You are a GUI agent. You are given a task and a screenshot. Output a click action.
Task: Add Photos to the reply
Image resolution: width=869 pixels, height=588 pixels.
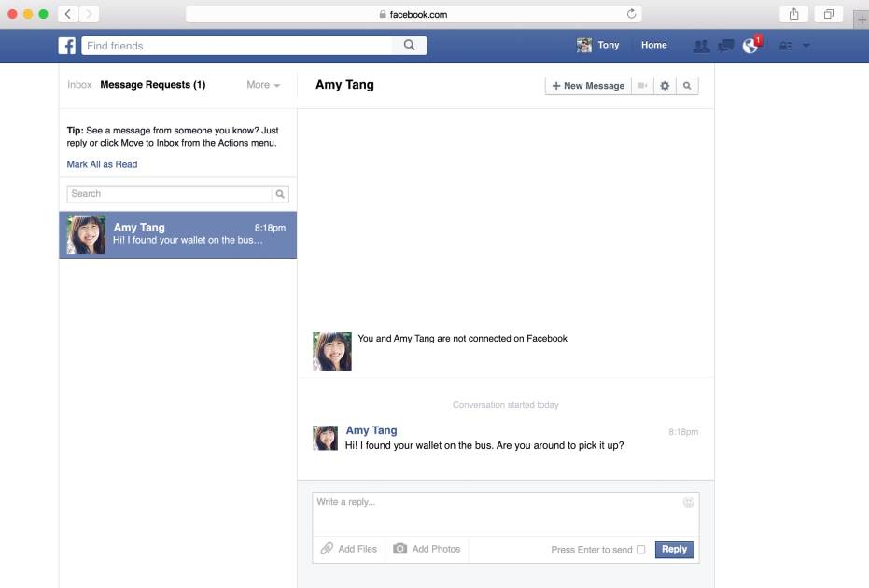[426, 549]
